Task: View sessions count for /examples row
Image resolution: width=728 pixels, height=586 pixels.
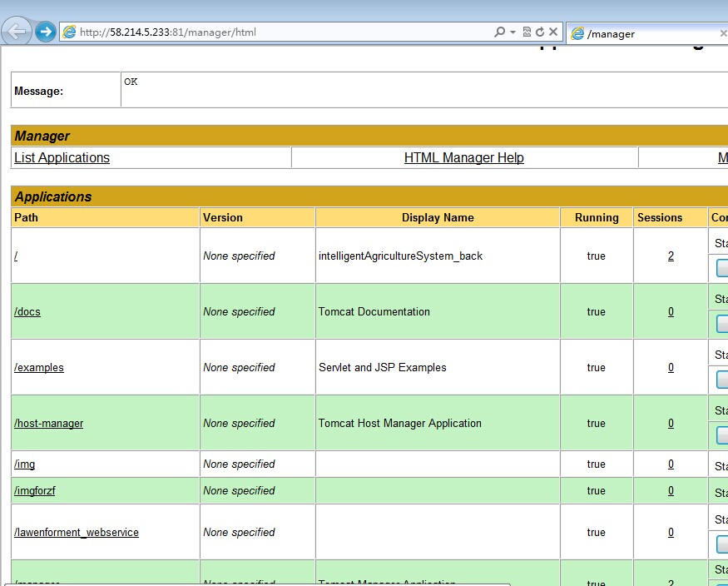Action: pyautogui.click(x=671, y=367)
